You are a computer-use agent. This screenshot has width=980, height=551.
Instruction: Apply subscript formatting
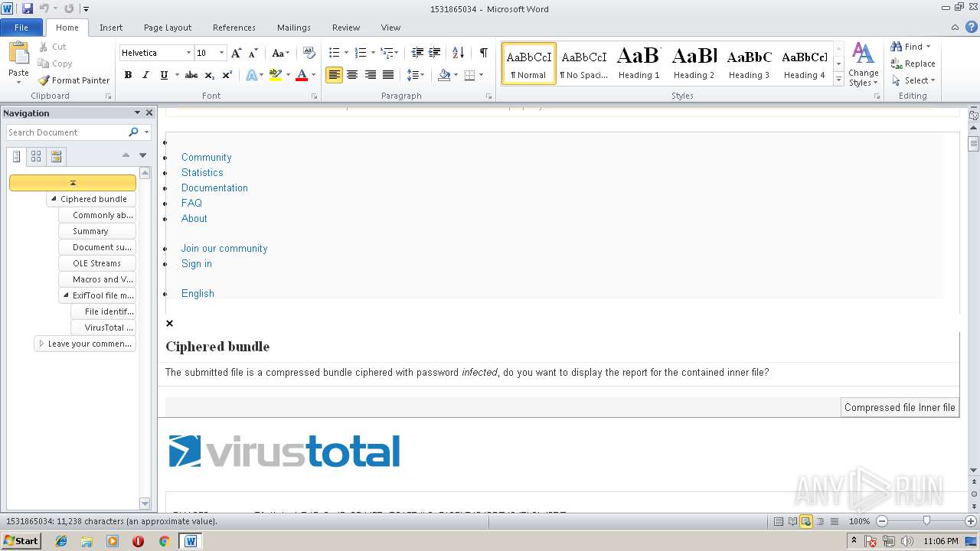click(x=210, y=75)
